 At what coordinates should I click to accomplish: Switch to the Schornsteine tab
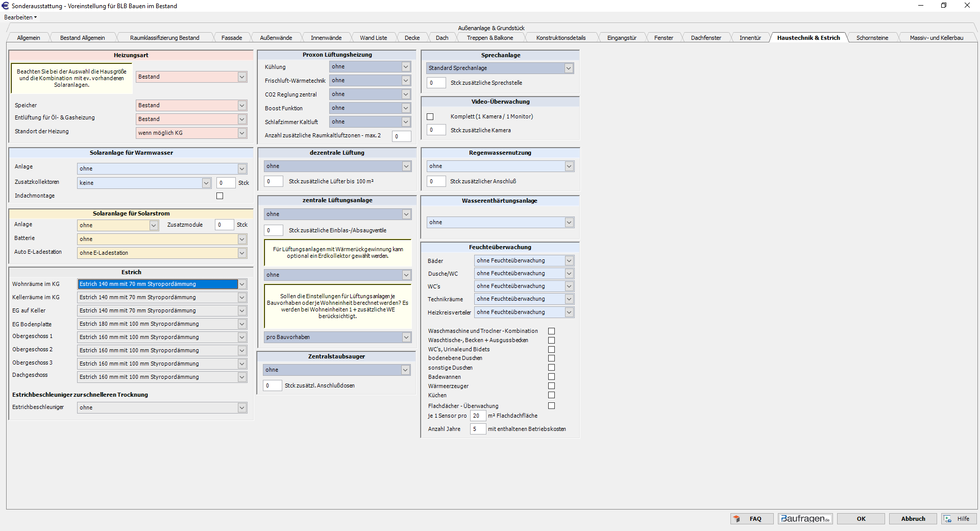pyautogui.click(x=872, y=38)
